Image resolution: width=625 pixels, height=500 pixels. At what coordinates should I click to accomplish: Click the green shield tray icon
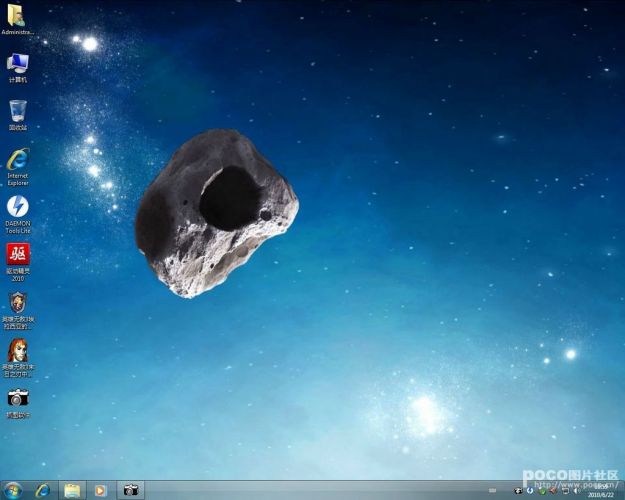click(x=541, y=491)
